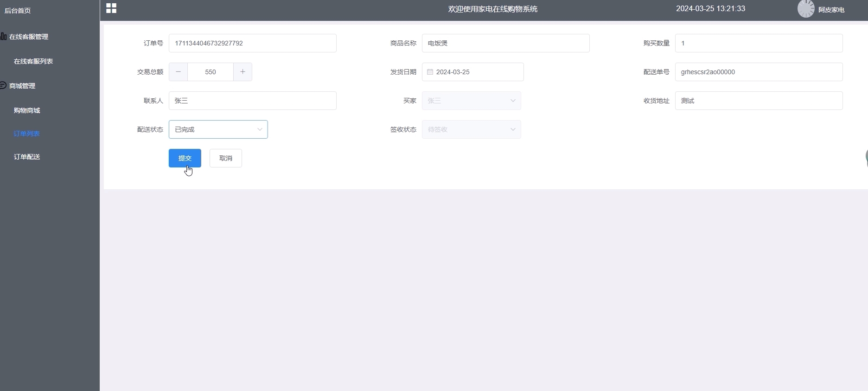Open 在线客服列表 menu item
868x391 pixels.
tap(33, 61)
